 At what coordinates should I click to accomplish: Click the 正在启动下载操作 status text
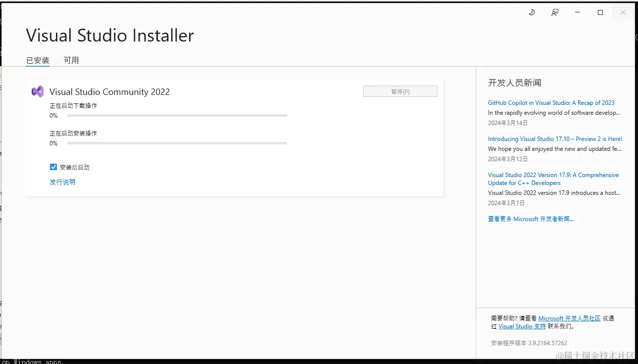73,106
